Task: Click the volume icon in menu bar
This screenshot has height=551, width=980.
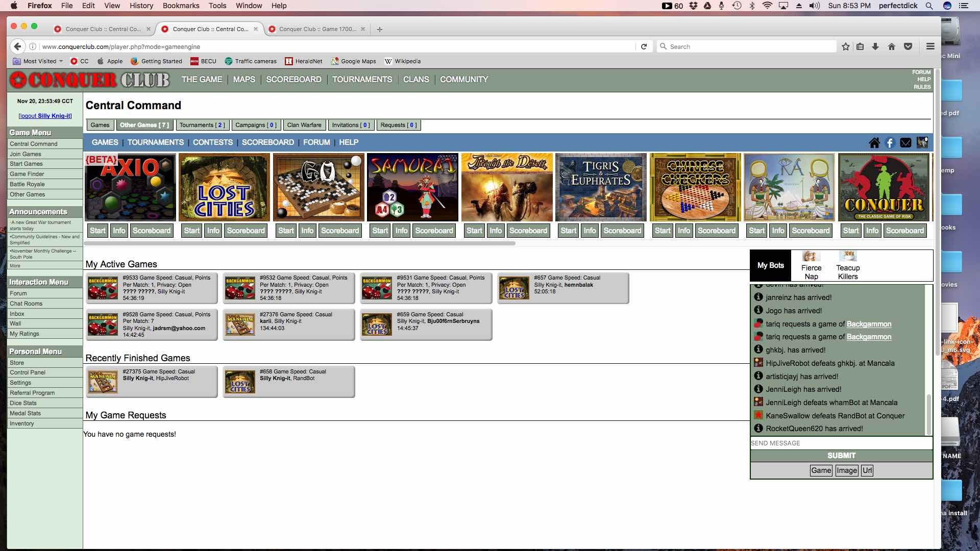Action: 814,6
